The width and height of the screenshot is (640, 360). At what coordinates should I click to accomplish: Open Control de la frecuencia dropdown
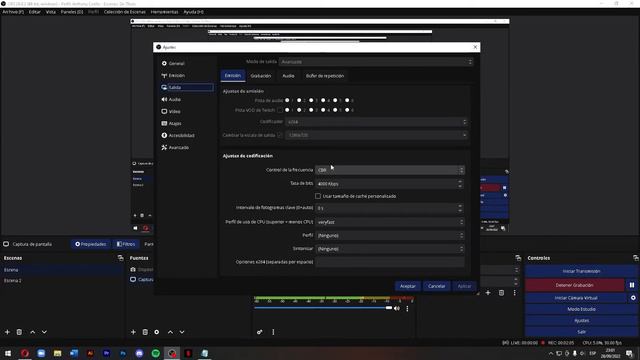(389, 170)
